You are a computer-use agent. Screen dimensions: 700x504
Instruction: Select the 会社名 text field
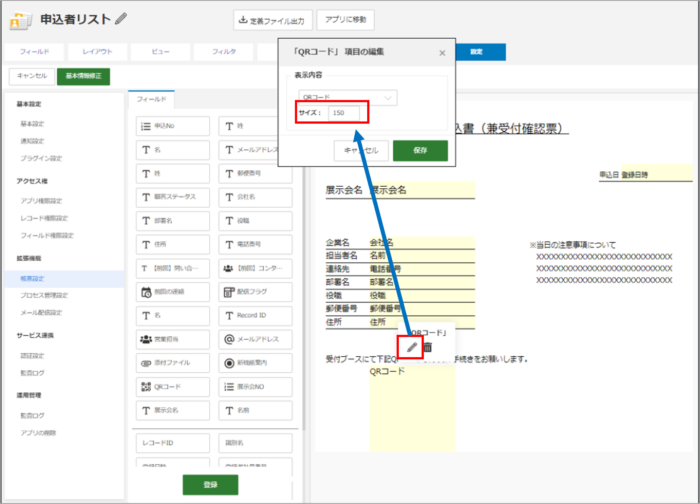tap(255, 197)
